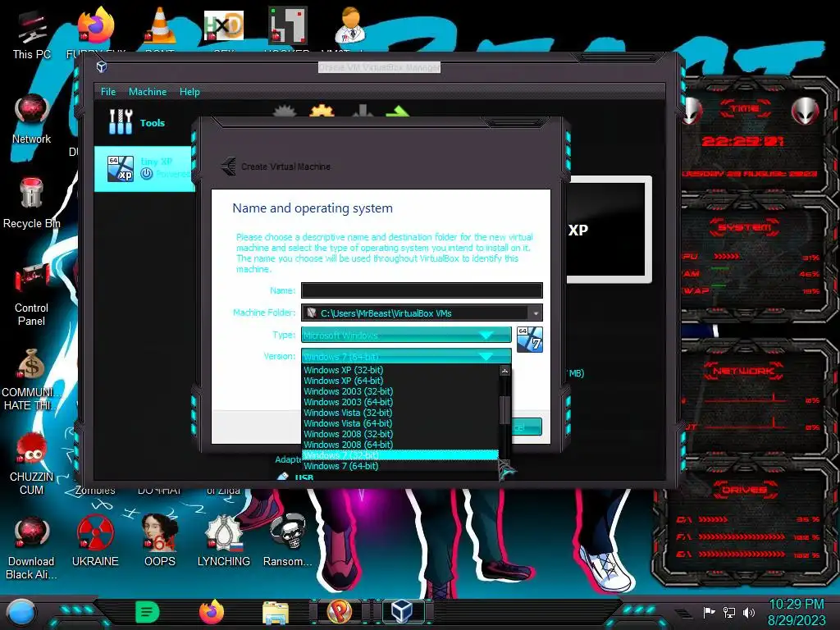Image resolution: width=840 pixels, height=630 pixels.
Task: Click the Start orb on the taskbar
Action: pyautogui.click(x=21, y=613)
